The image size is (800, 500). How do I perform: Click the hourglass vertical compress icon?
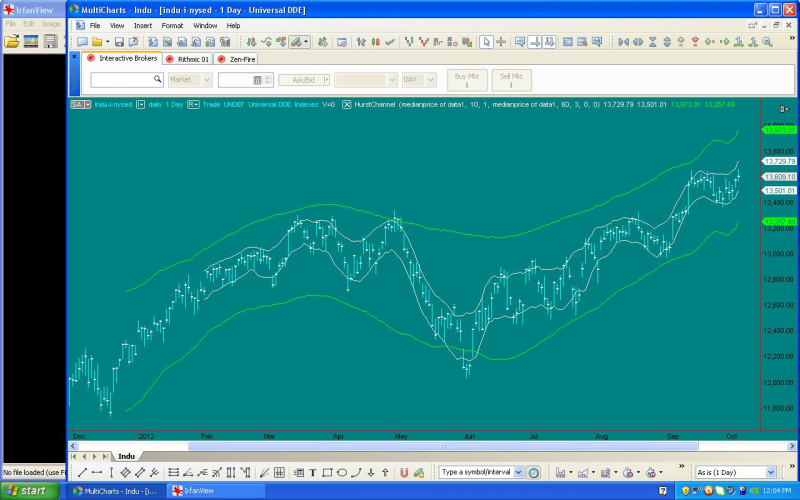653,42
